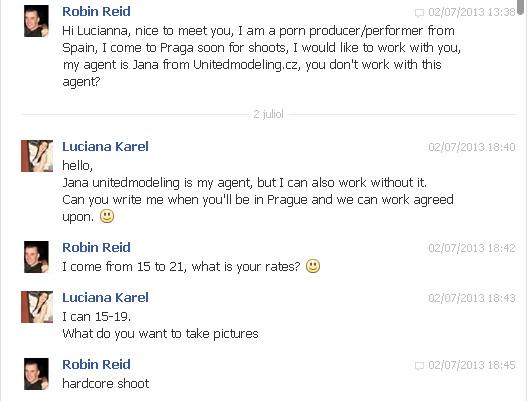
Task: Click the smiley emoticon after "upon."
Action: [107, 216]
